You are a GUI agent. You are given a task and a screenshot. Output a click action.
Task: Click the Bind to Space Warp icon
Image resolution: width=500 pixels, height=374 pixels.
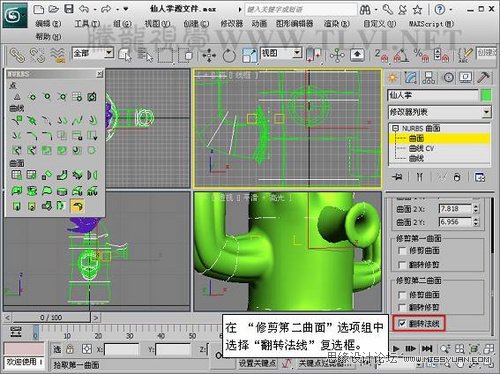pyautogui.click(x=58, y=55)
